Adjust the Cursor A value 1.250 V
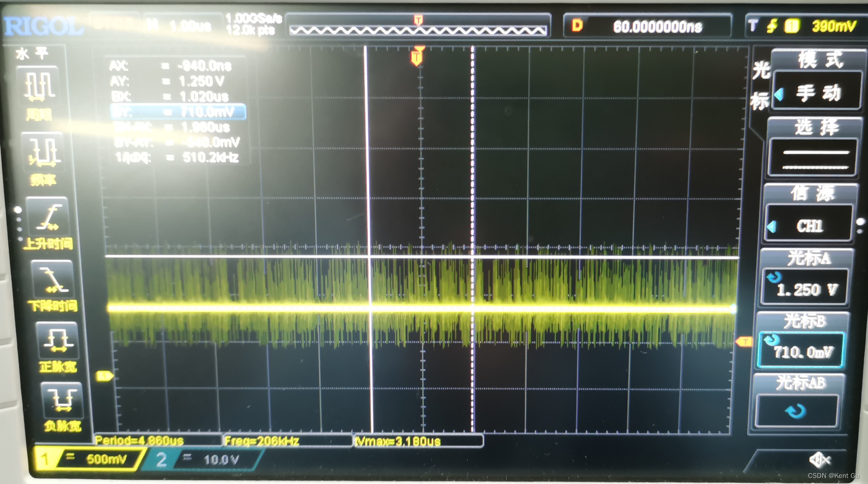Image resolution: width=868 pixels, height=484 pixels. (805, 288)
